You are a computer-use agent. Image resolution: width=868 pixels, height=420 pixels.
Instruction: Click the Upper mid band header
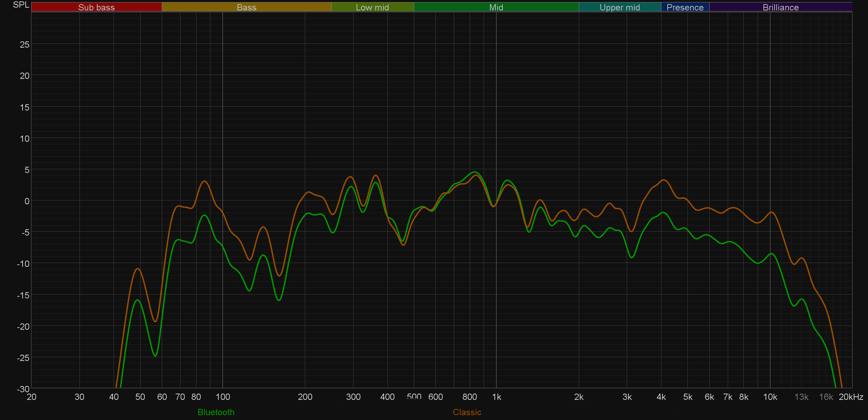click(x=619, y=7)
